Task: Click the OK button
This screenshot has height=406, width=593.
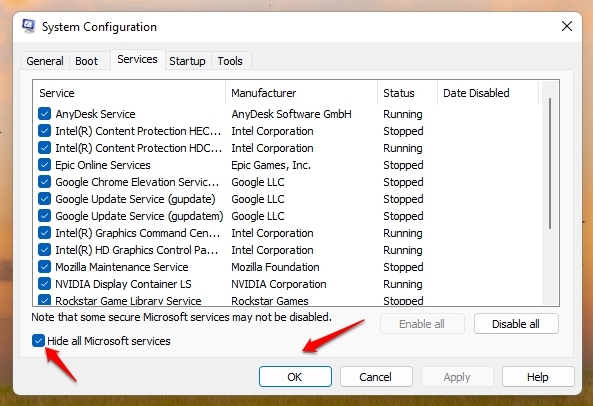Action: pos(295,377)
